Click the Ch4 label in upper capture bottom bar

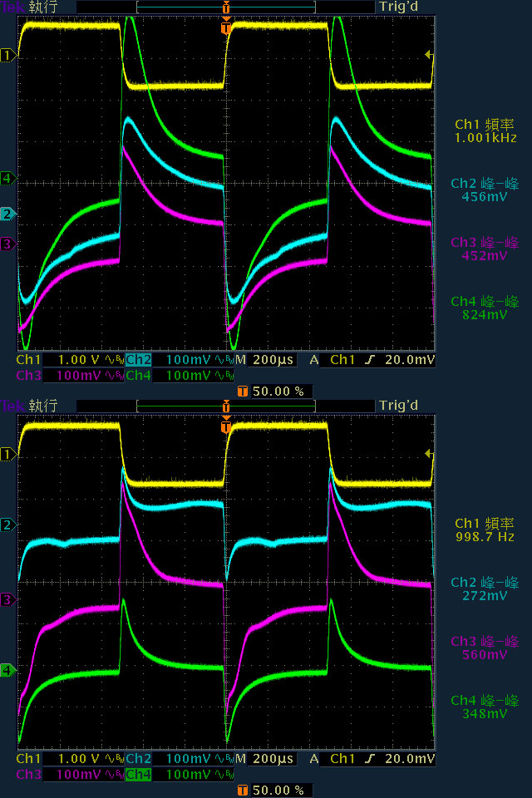click(139, 375)
